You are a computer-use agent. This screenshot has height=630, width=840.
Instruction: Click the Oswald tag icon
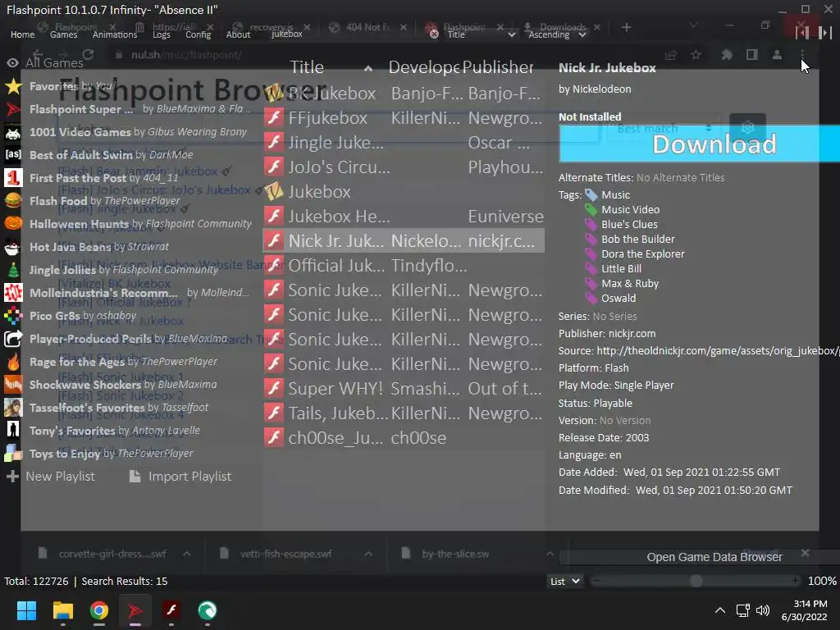coord(591,299)
